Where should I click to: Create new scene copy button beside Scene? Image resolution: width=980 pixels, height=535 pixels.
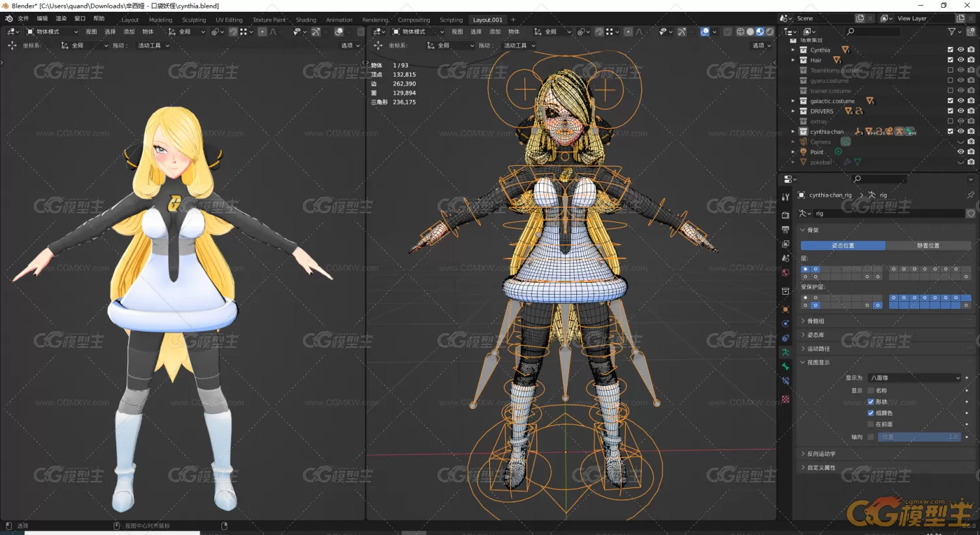(x=860, y=18)
